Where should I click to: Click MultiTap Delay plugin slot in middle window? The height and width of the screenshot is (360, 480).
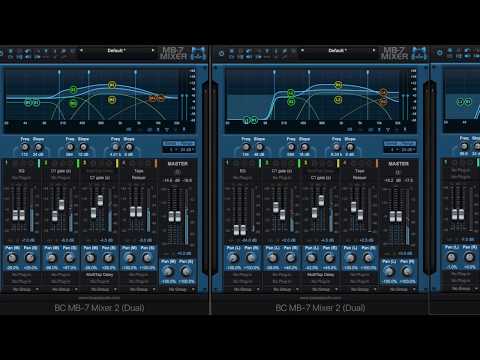321,275
